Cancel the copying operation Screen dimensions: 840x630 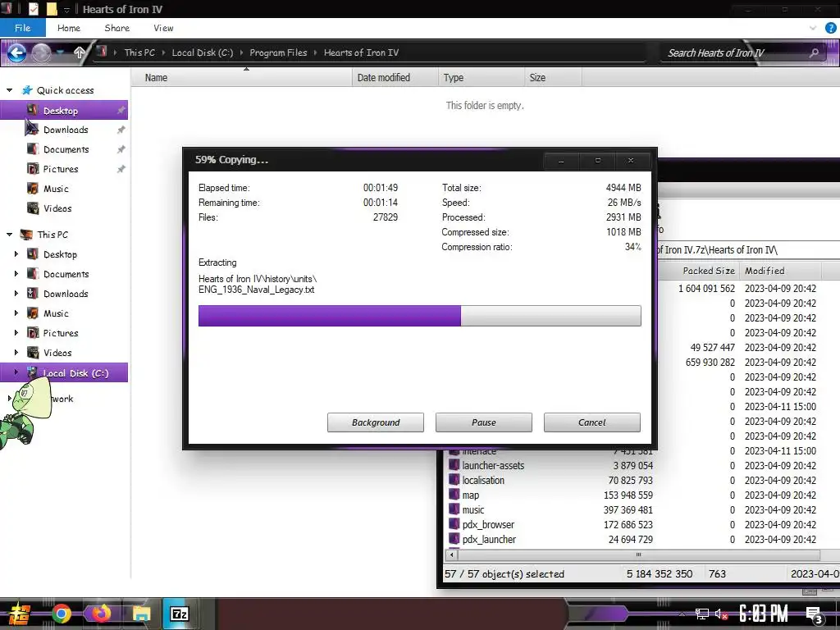coord(592,422)
